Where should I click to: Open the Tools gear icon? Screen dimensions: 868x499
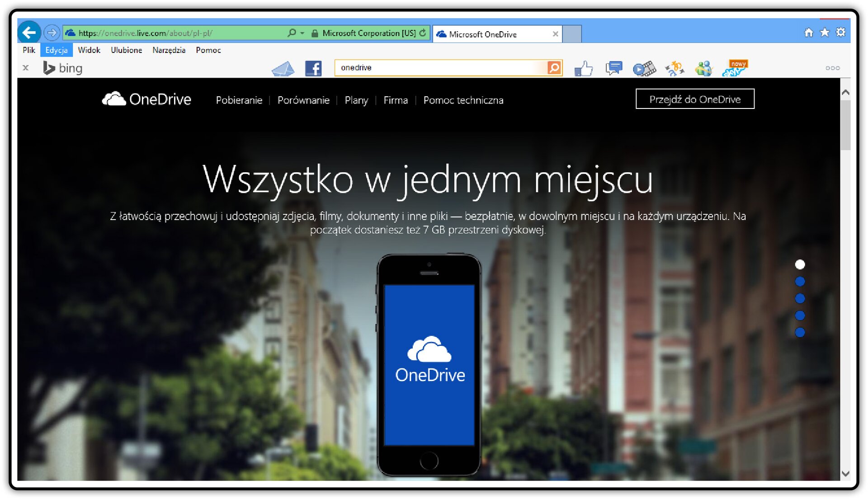841,32
